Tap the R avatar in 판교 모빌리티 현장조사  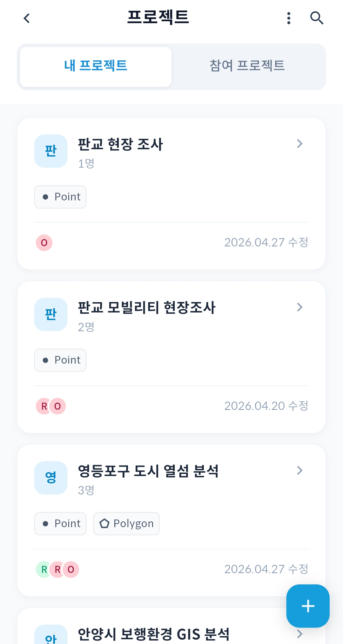44,406
